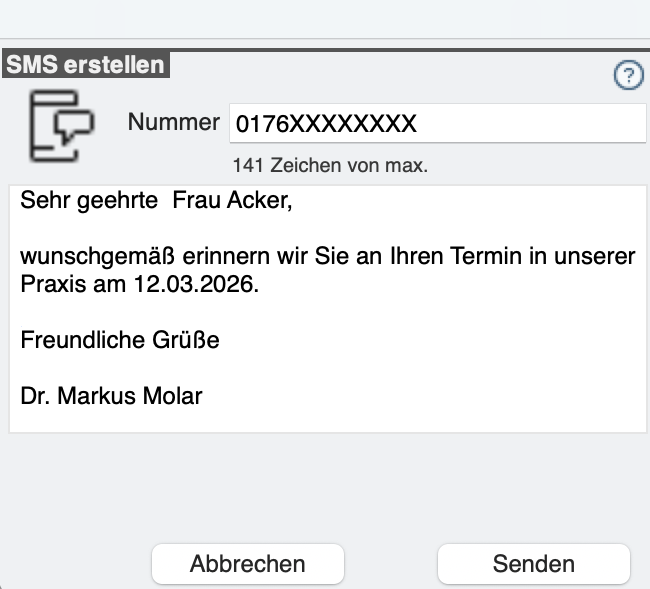Click the date 12.03.2026 in message
This screenshot has height=589, width=650.
(x=196, y=284)
